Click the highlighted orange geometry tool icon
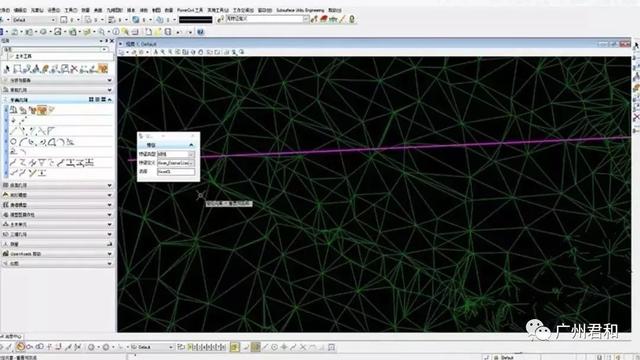Viewport: 640px width, 360px height. (42, 110)
